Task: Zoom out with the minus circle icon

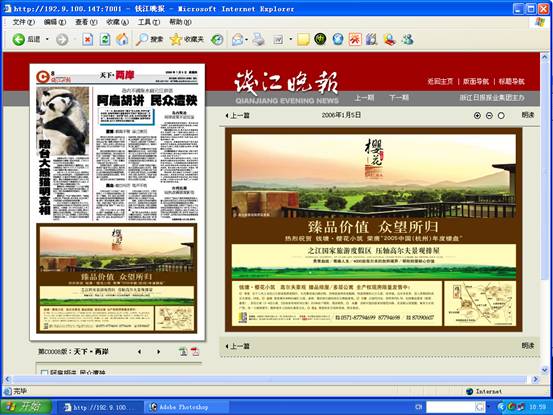Action: point(489,115)
